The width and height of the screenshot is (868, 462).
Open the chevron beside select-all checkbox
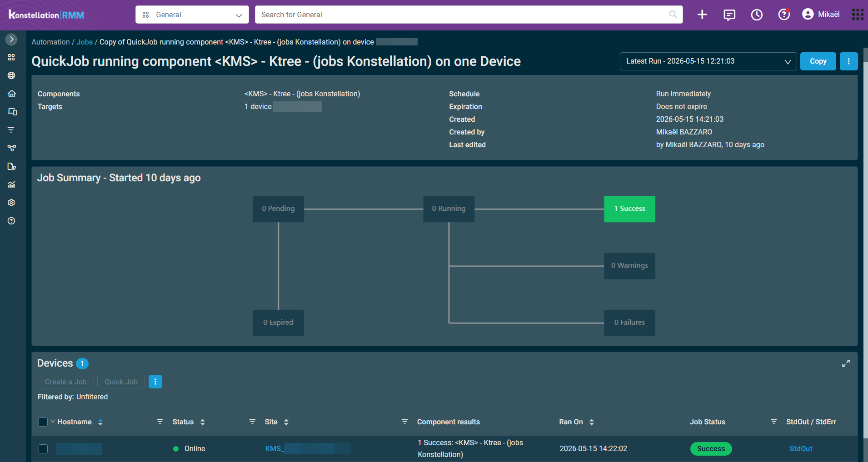click(x=53, y=422)
